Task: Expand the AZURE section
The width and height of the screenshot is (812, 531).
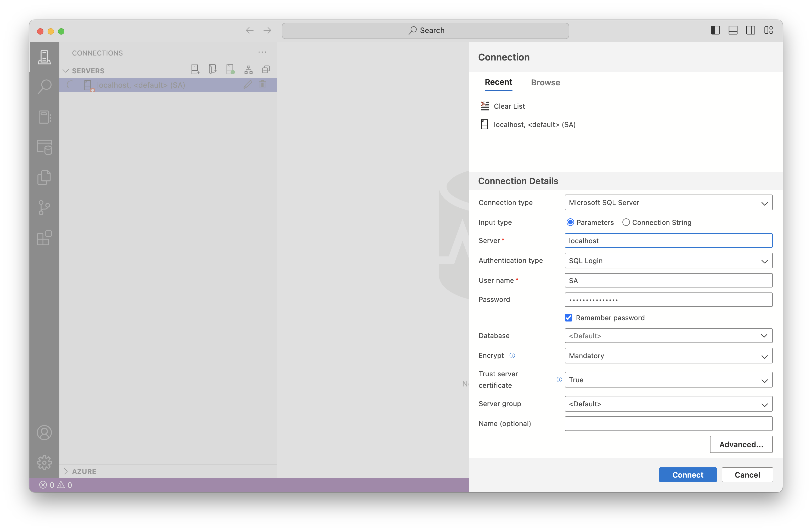Action: tap(66, 471)
